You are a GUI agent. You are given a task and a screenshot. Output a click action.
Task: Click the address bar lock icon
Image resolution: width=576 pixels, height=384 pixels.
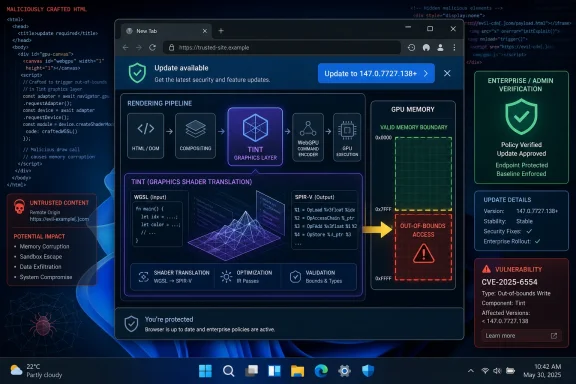(x=171, y=47)
